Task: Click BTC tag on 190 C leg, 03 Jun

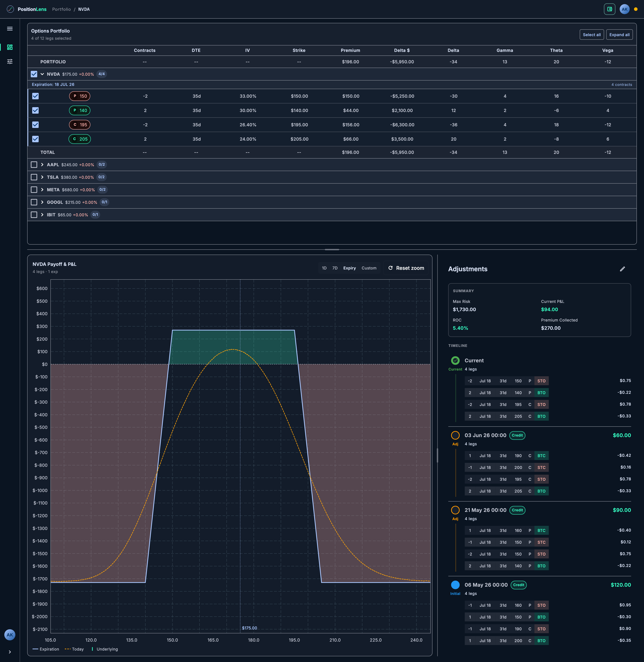Action: click(x=541, y=456)
